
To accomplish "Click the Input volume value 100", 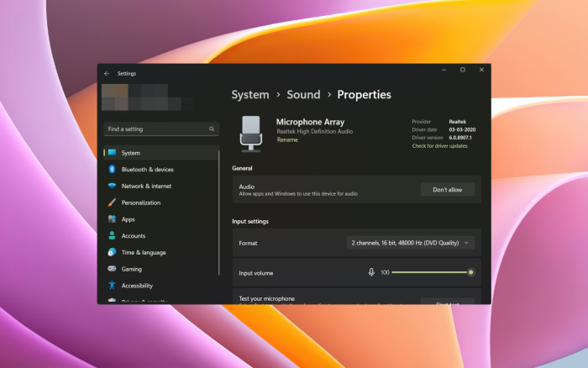I will pyautogui.click(x=385, y=272).
